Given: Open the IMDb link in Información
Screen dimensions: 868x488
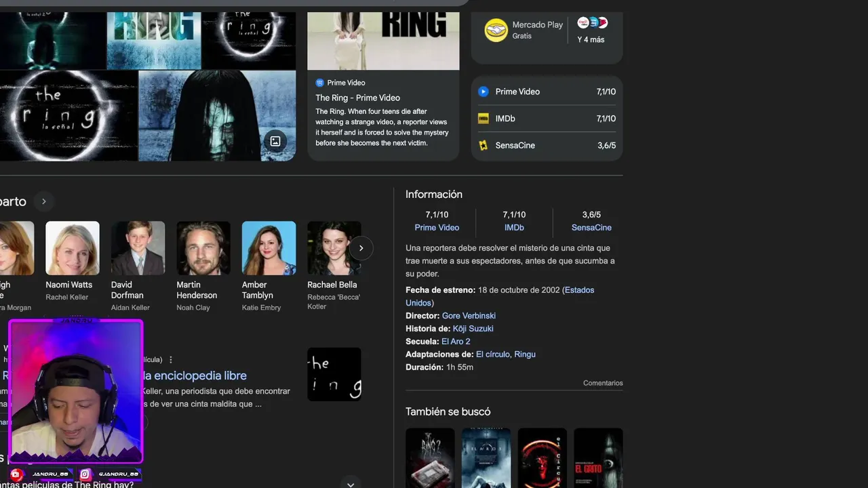Looking at the screenshot, I should [x=514, y=228].
